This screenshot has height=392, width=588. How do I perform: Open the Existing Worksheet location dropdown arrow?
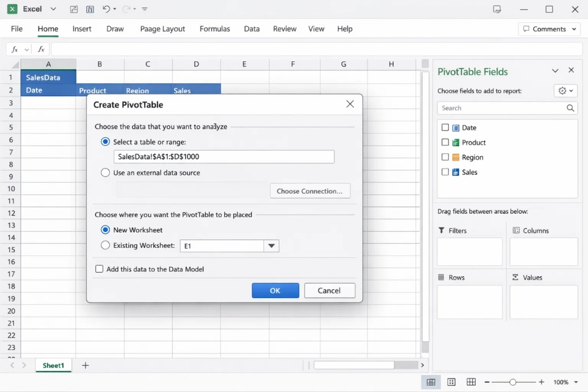click(271, 246)
